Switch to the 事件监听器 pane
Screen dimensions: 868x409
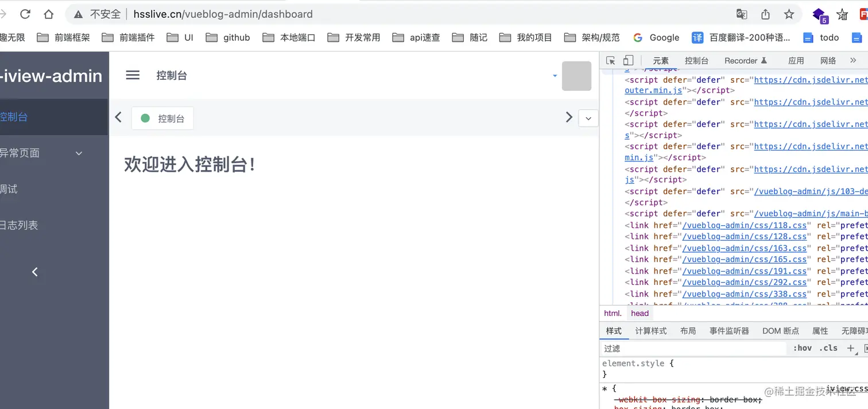click(729, 331)
